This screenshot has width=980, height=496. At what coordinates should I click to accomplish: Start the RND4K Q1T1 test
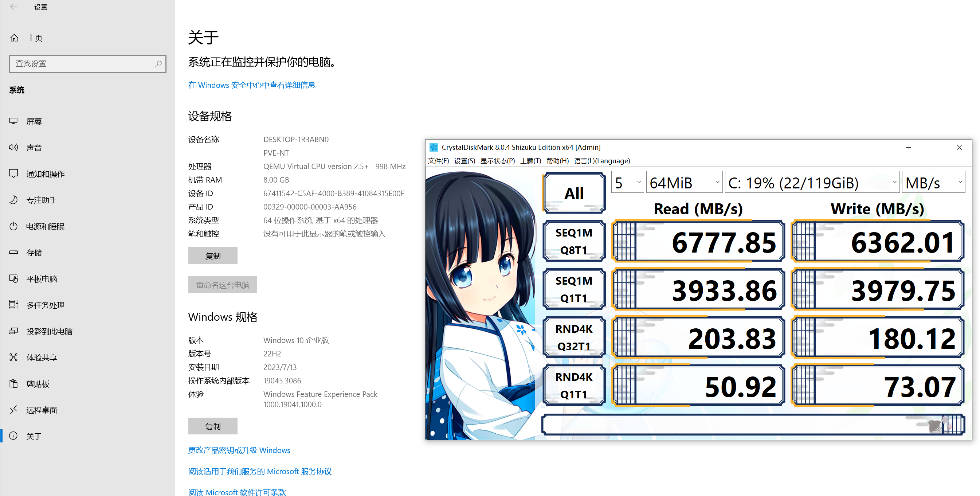coord(574,385)
